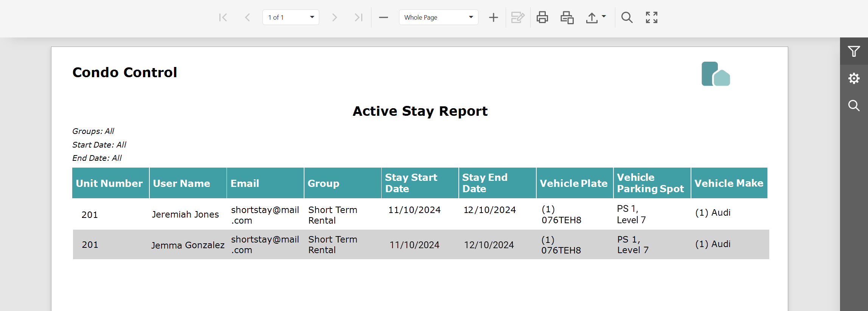Click the 'Email' column header
This screenshot has height=311, width=868.
[x=265, y=183]
